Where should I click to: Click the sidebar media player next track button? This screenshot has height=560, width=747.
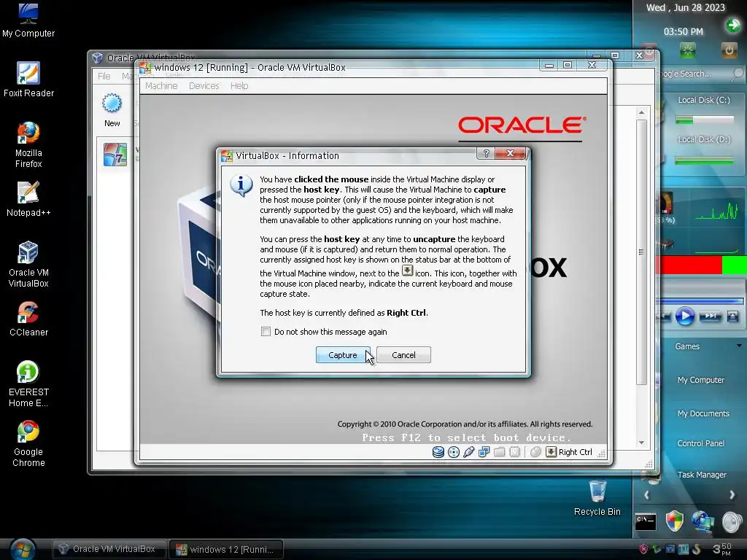click(711, 316)
